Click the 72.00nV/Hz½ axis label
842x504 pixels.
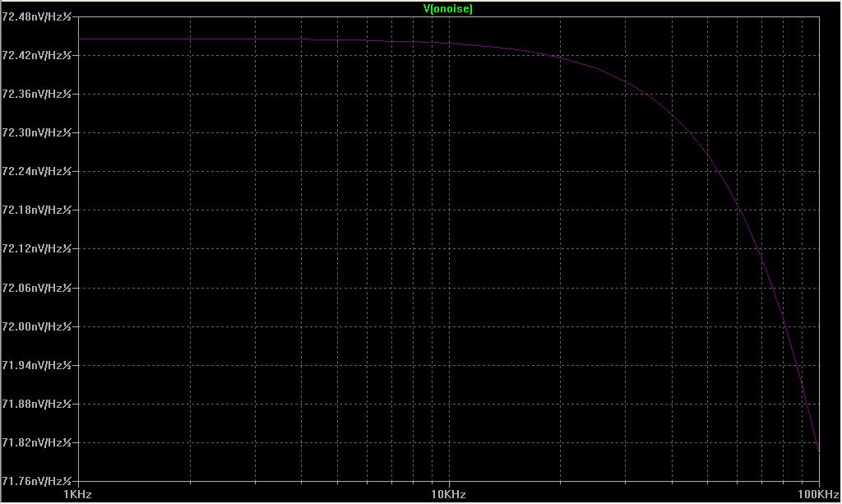(36, 326)
